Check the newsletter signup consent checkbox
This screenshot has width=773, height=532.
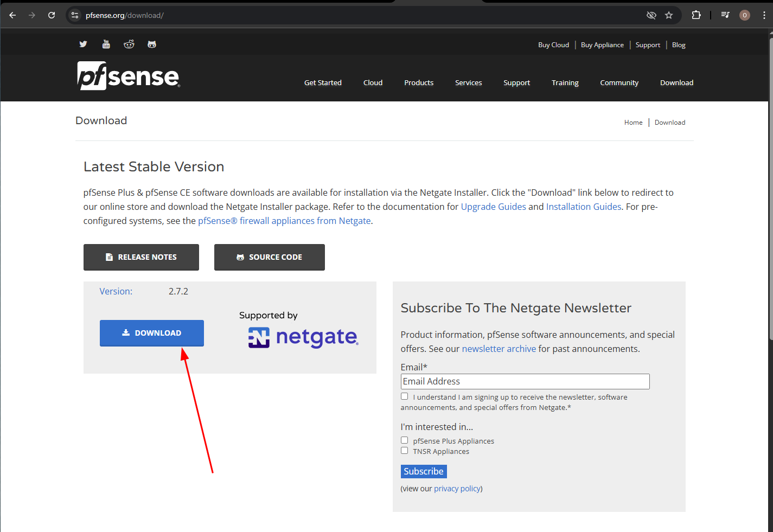tap(404, 396)
